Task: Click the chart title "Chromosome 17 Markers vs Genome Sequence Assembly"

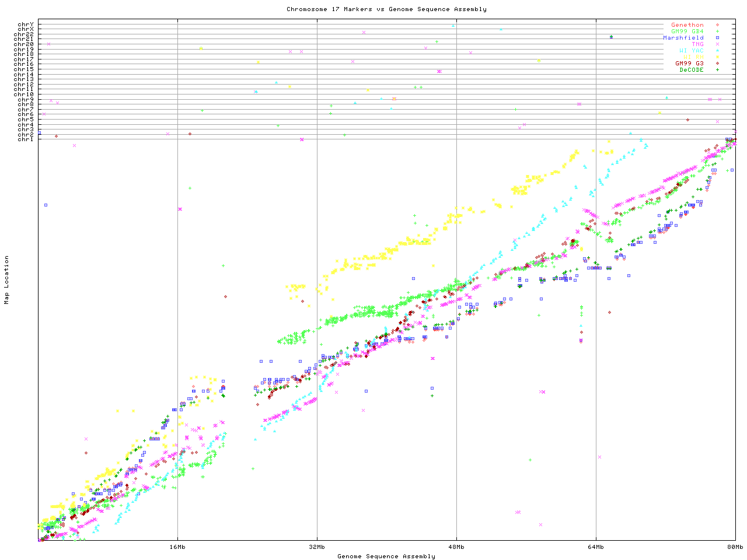Action: point(386,9)
